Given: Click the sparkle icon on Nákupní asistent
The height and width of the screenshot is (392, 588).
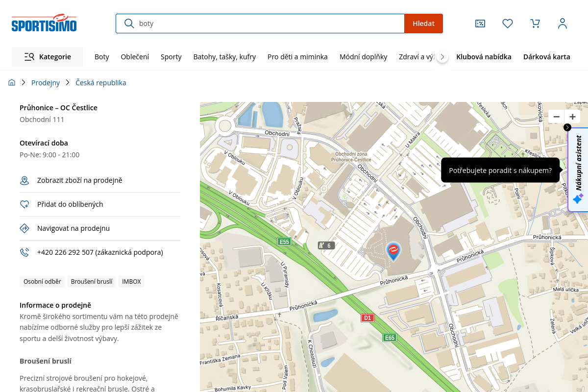Looking at the screenshot, I should tap(578, 198).
